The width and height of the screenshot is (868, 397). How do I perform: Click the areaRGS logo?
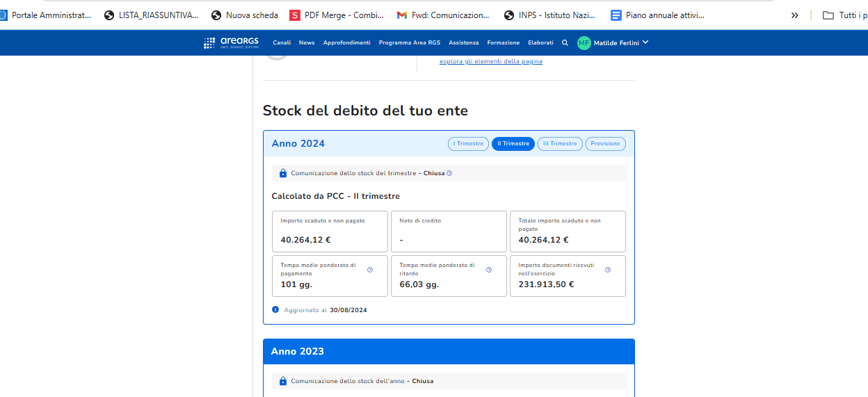pyautogui.click(x=231, y=43)
